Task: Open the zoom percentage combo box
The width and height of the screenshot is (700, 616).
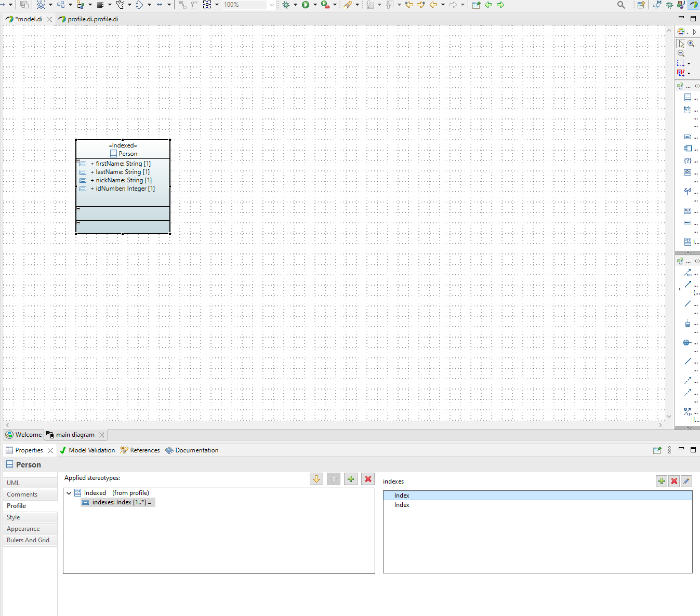Action: tap(272, 5)
